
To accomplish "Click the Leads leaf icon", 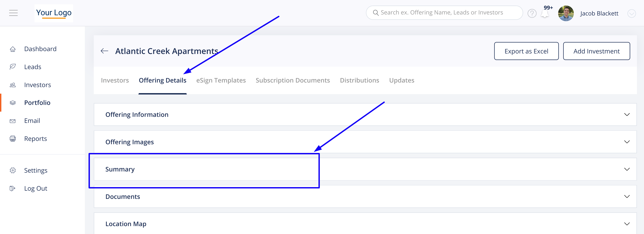I will pyautogui.click(x=13, y=67).
